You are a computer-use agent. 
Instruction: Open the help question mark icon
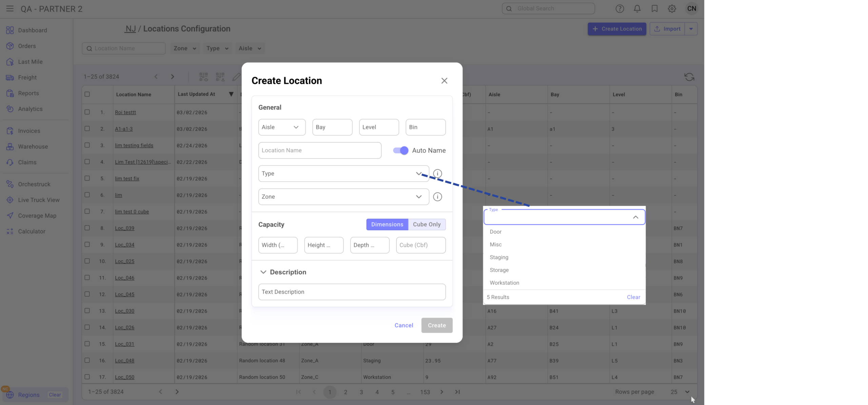coord(619,9)
